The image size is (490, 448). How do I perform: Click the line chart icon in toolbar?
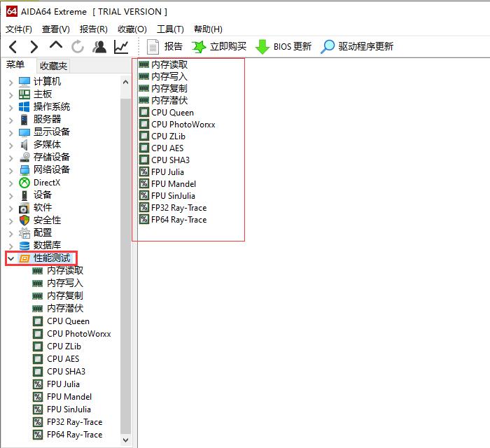point(121,47)
